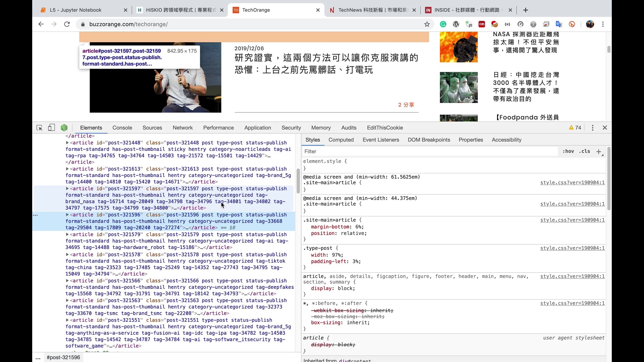
Task: Open a new browser tab with the plus icon
Action: 526,10
